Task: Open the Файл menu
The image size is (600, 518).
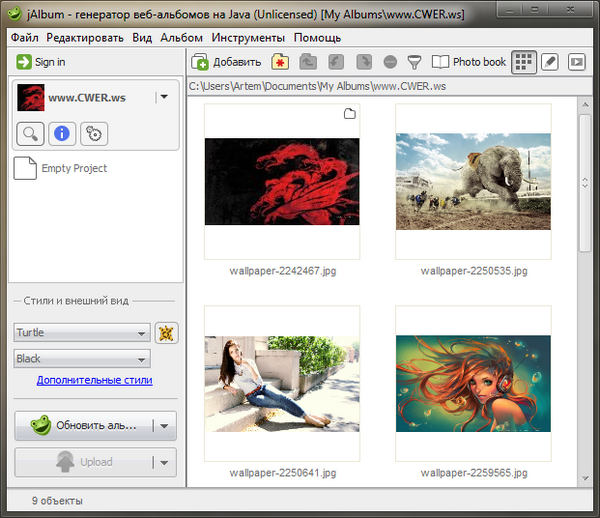Action: tap(25, 38)
